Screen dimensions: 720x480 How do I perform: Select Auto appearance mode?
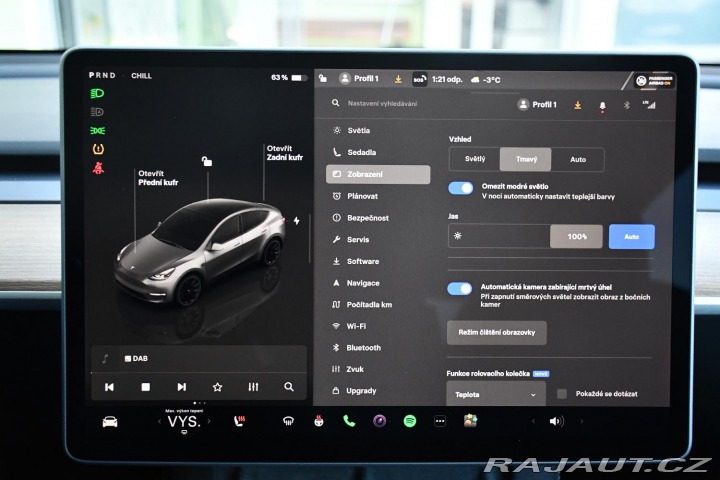point(578,159)
